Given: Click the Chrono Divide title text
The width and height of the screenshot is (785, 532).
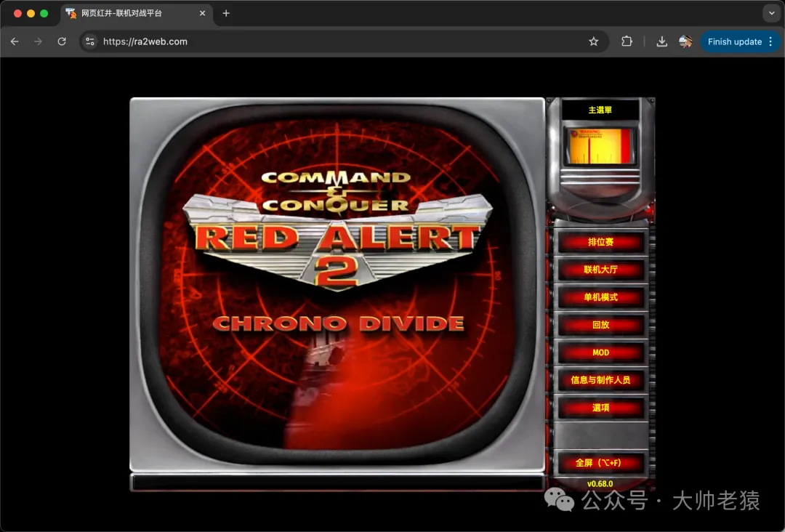Looking at the screenshot, I should [339, 324].
